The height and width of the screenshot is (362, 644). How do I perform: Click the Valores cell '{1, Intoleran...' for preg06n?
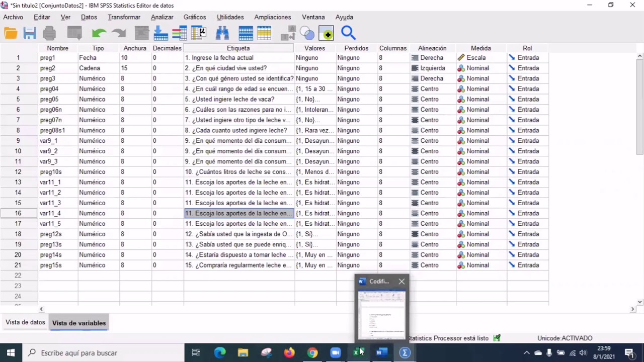(315, 110)
